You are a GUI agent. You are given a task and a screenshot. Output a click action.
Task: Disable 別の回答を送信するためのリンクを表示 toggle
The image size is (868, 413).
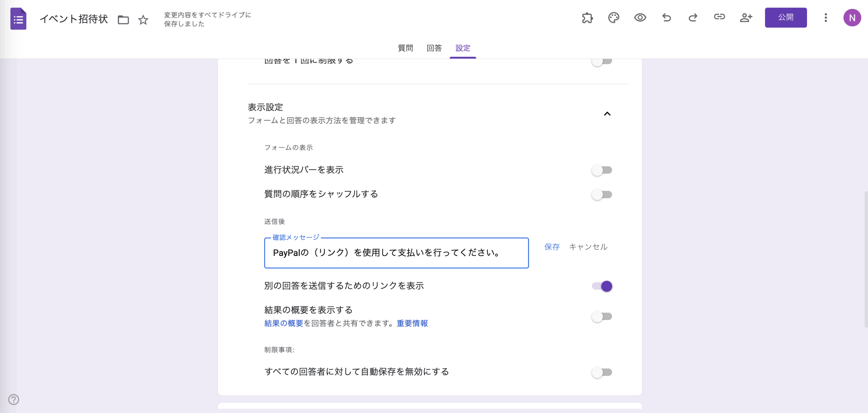click(x=602, y=286)
